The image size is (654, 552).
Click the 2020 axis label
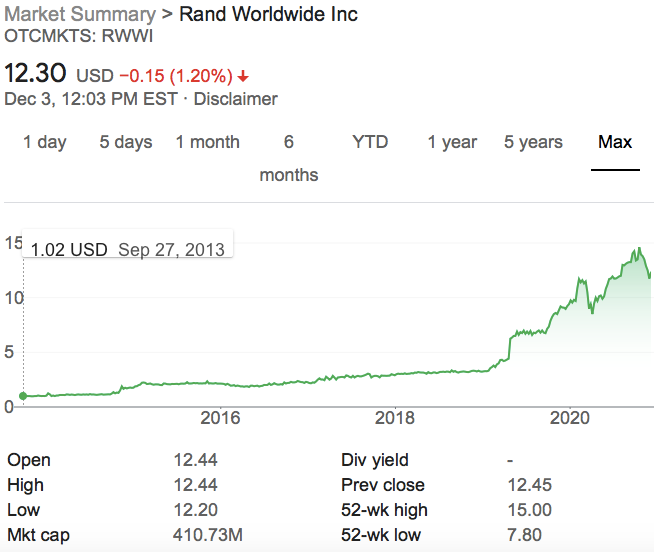tap(570, 418)
